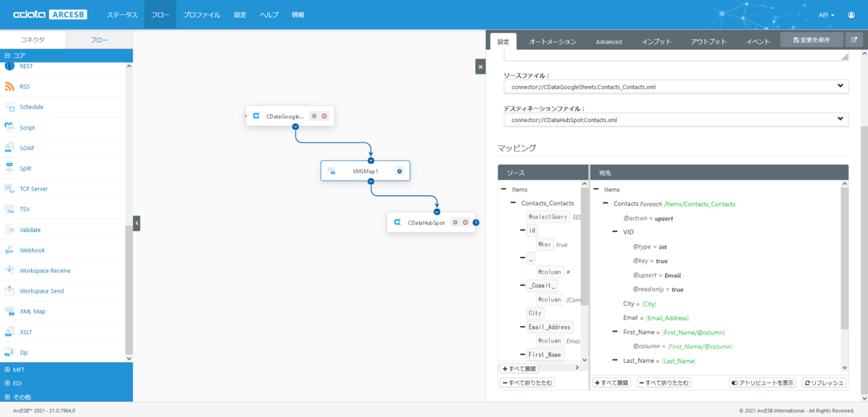Click すべて展開 under destination tree
This screenshot has height=417, width=868.
click(611, 382)
